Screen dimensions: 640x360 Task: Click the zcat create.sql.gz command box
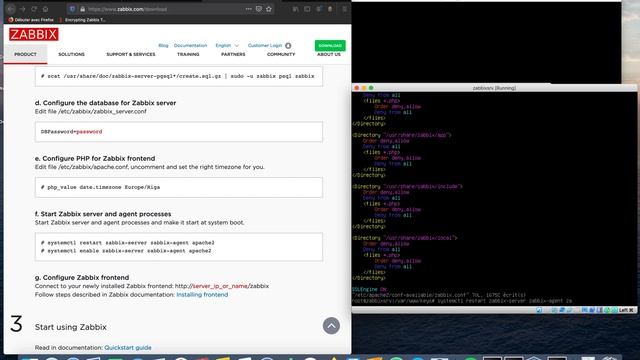pos(179,76)
